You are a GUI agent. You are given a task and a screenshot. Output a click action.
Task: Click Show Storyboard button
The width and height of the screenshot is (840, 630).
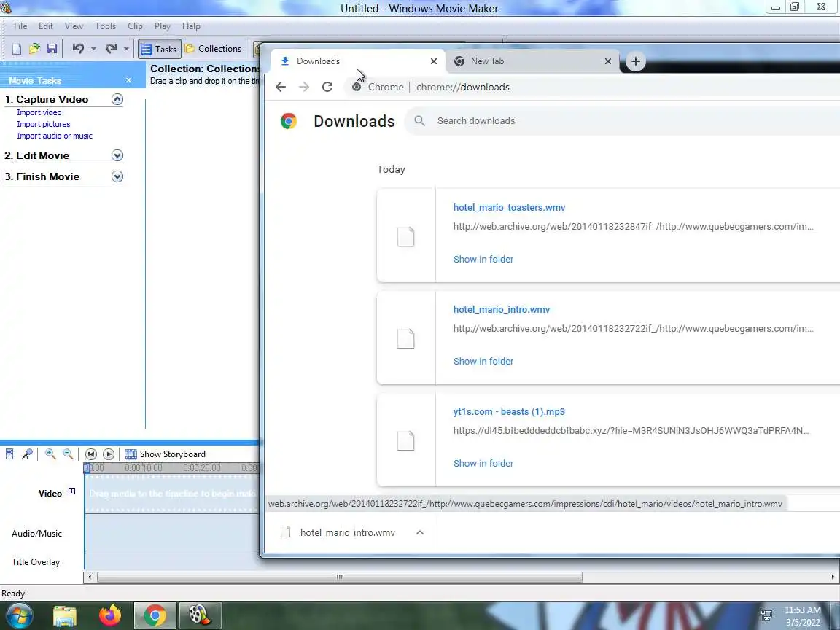coord(166,454)
